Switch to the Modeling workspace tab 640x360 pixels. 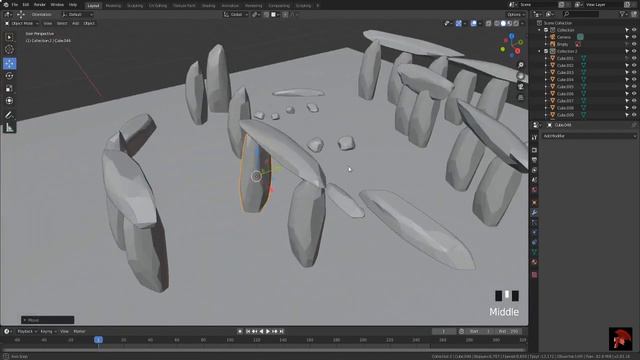coord(113,6)
